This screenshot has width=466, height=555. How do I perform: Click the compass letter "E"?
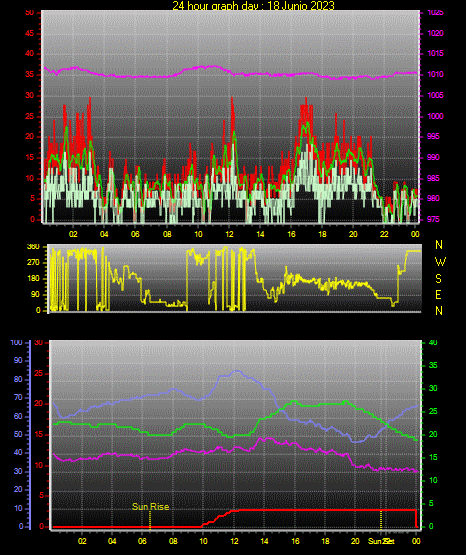tap(438, 295)
